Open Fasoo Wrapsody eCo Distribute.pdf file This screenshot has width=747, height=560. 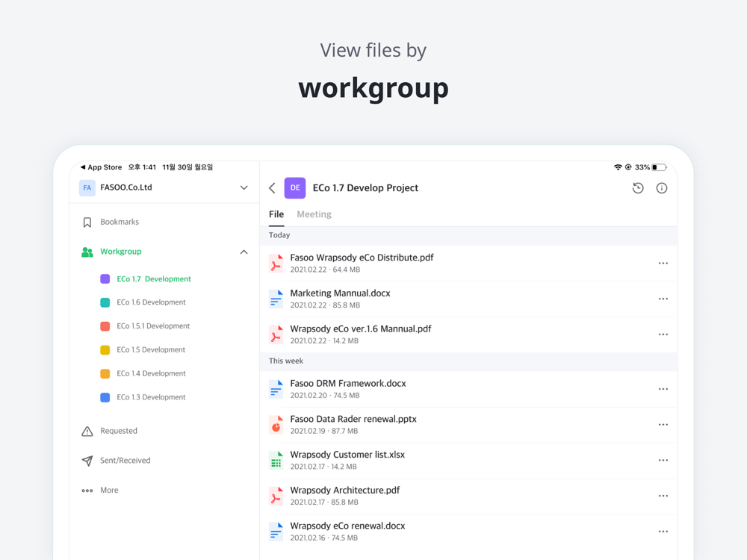tap(468, 264)
